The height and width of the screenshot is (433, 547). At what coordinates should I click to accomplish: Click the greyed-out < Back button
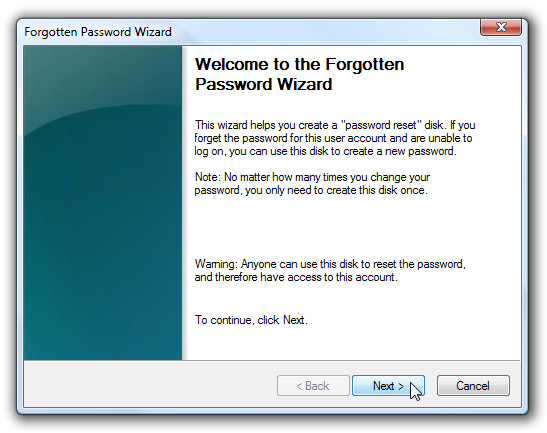click(313, 386)
